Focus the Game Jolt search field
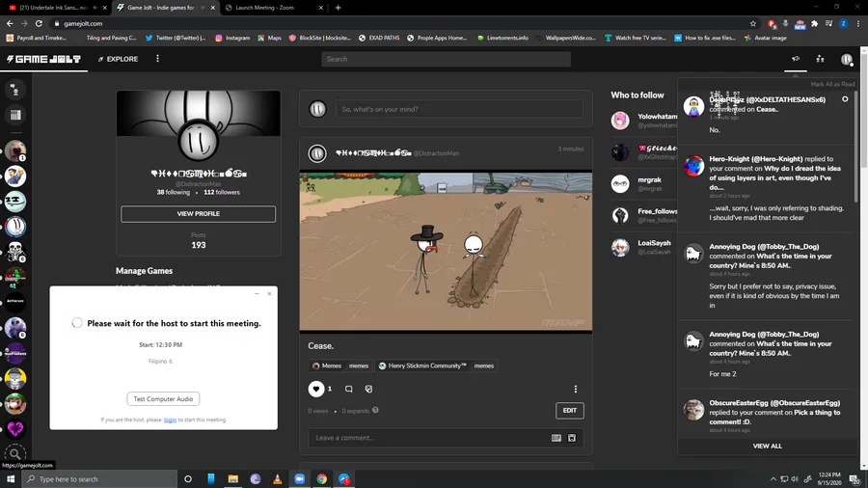Viewport: 868px width, 488px height. pos(446,59)
